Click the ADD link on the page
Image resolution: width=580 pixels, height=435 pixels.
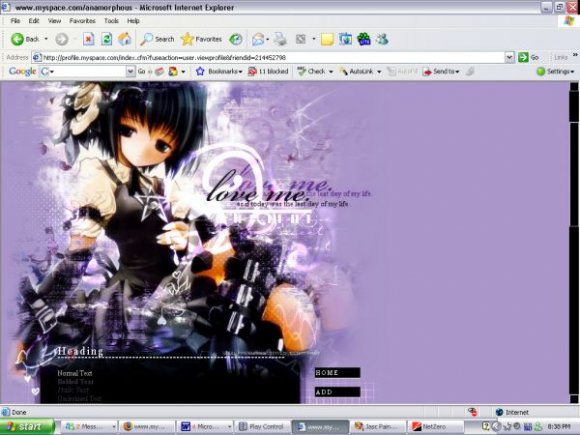[x=337, y=392]
